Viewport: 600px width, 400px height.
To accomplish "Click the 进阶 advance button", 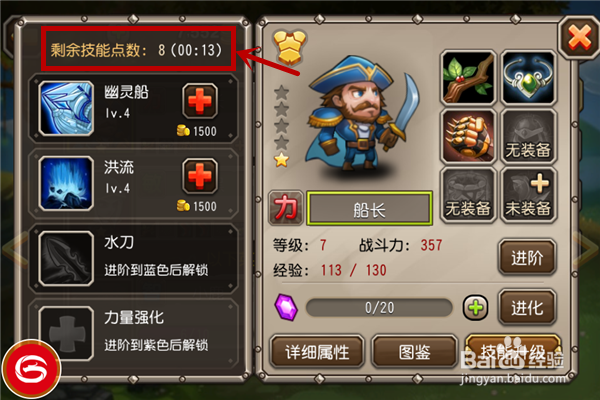I will tap(527, 258).
